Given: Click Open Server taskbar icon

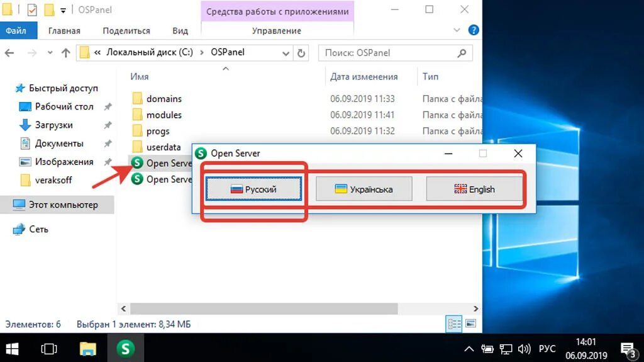Looking at the screenshot, I should (x=126, y=349).
